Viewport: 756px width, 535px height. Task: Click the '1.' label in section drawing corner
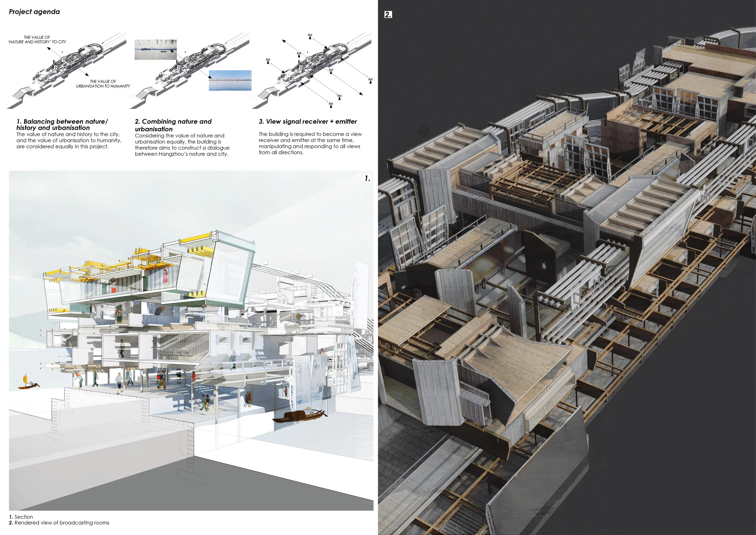point(367,179)
